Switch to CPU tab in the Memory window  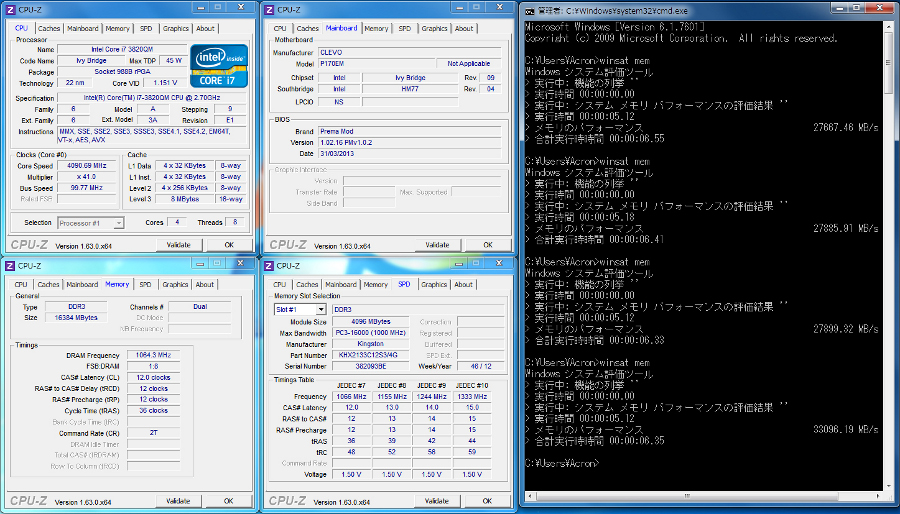21,285
